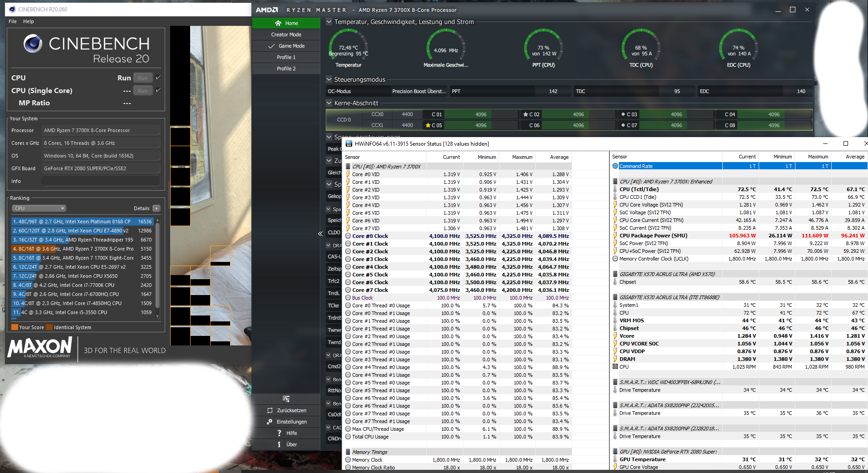The width and height of the screenshot is (868, 473).
Task: Click Run button for CPU Single Core
Action: click(x=142, y=91)
